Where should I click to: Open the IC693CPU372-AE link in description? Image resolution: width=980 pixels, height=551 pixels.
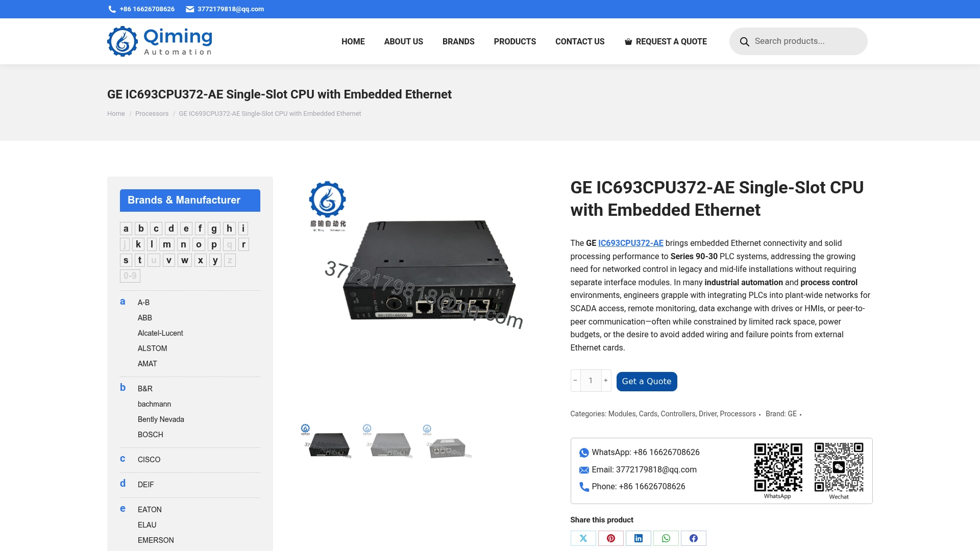(x=631, y=243)
